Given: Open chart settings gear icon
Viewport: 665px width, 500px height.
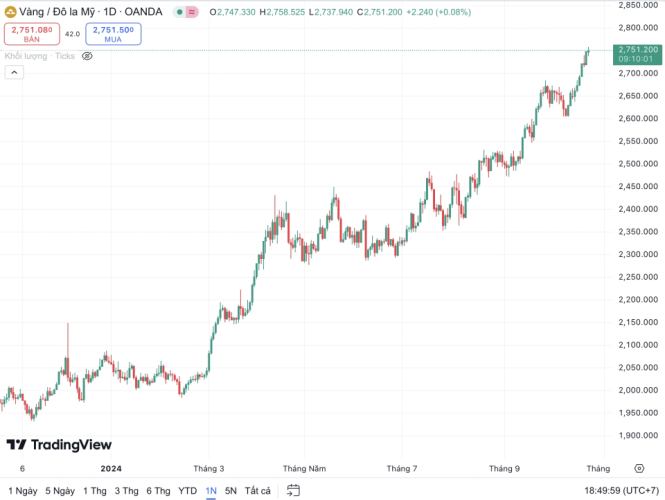Looking at the screenshot, I should pos(639,468).
